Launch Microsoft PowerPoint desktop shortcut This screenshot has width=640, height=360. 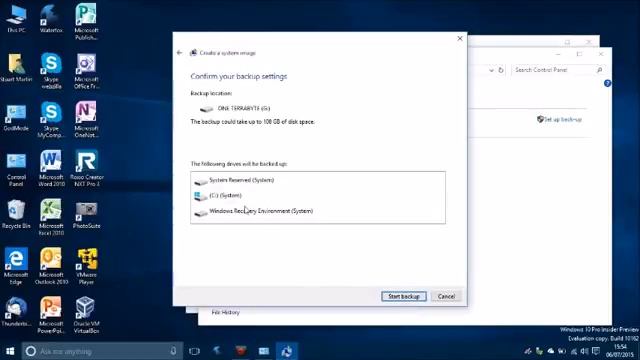(x=51, y=315)
